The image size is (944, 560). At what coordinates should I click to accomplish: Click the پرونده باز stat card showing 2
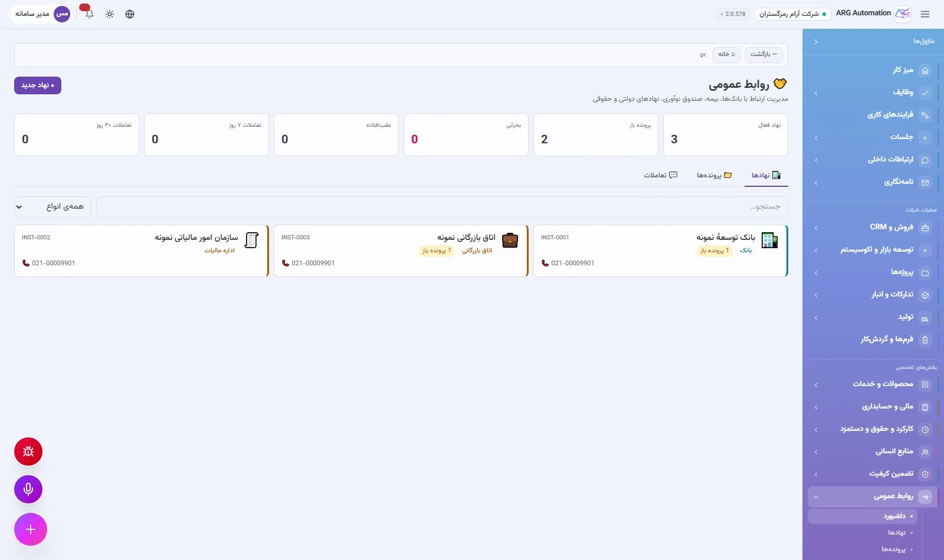click(x=596, y=134)
